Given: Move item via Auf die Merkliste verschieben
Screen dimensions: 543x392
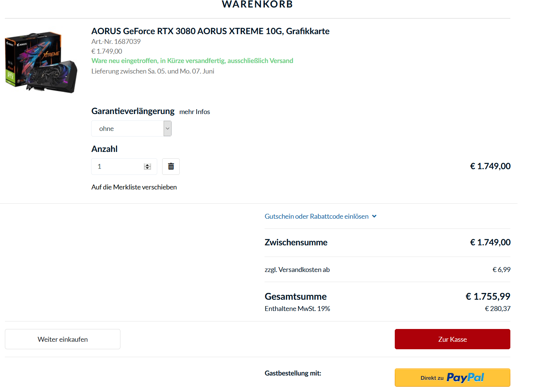Looking at the screenshot, I should 134,187.
